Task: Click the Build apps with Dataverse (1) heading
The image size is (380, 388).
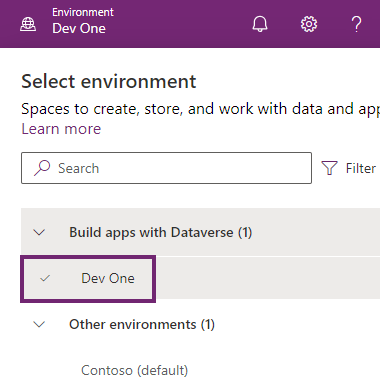Action: pos(160,232)
